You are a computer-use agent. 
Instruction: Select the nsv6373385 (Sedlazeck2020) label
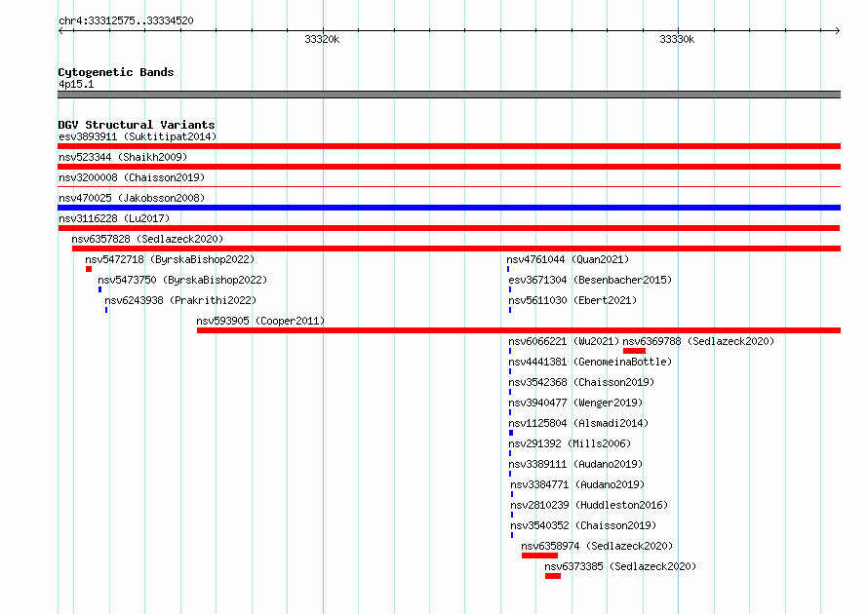(620, 566)
